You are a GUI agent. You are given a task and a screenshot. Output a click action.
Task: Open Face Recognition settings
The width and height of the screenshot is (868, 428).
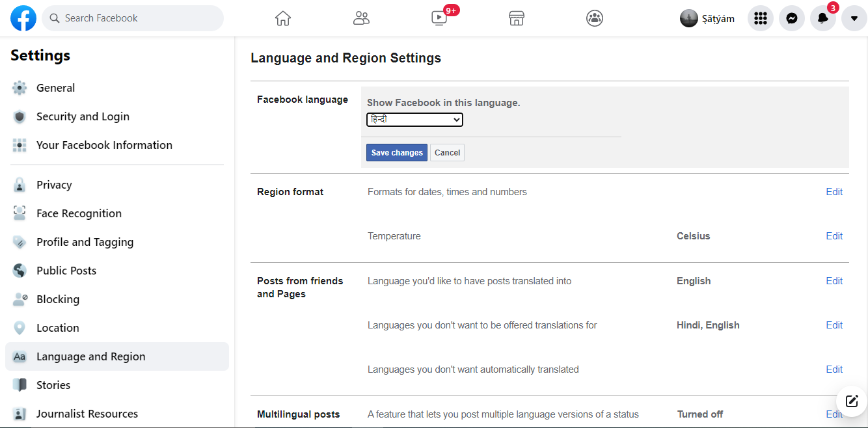pos(117,213)
